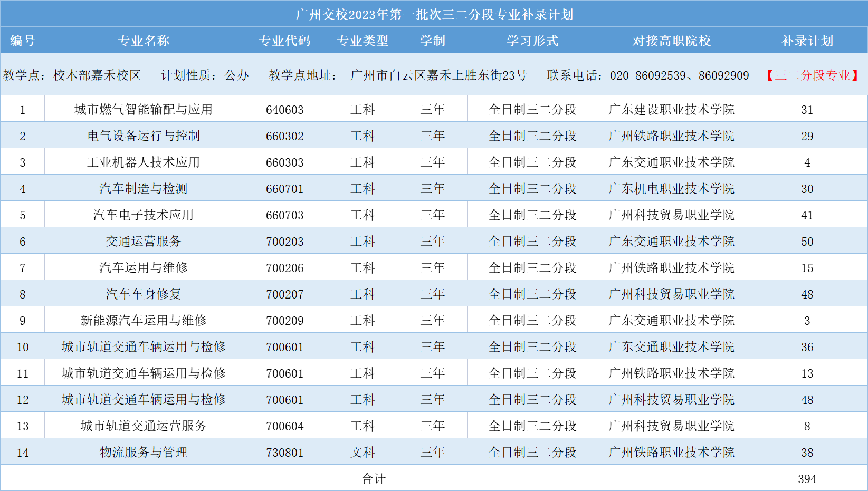Select cell 汽车电子技术应用
Screen dimensions: 868x491
click(x=144, y=215)
